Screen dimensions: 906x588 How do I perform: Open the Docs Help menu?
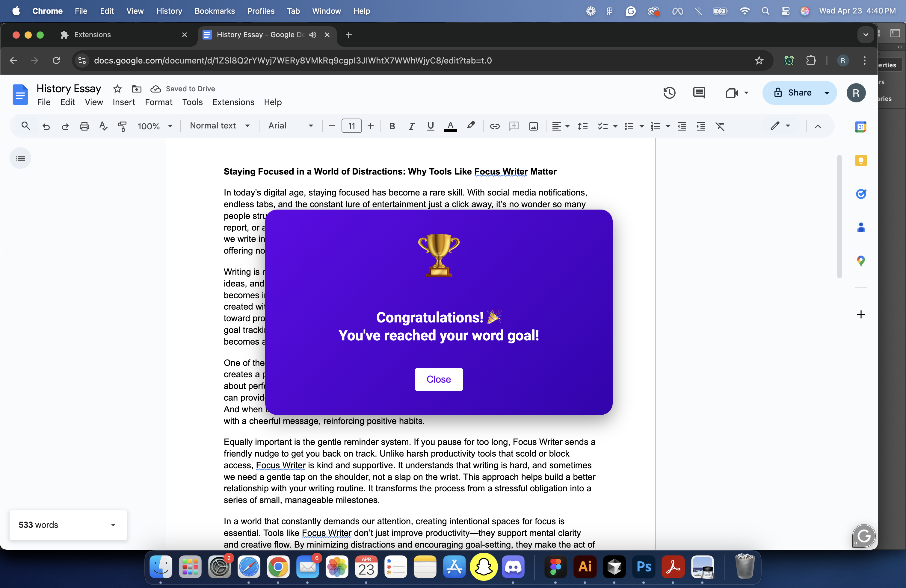click(x=273, y=102)
